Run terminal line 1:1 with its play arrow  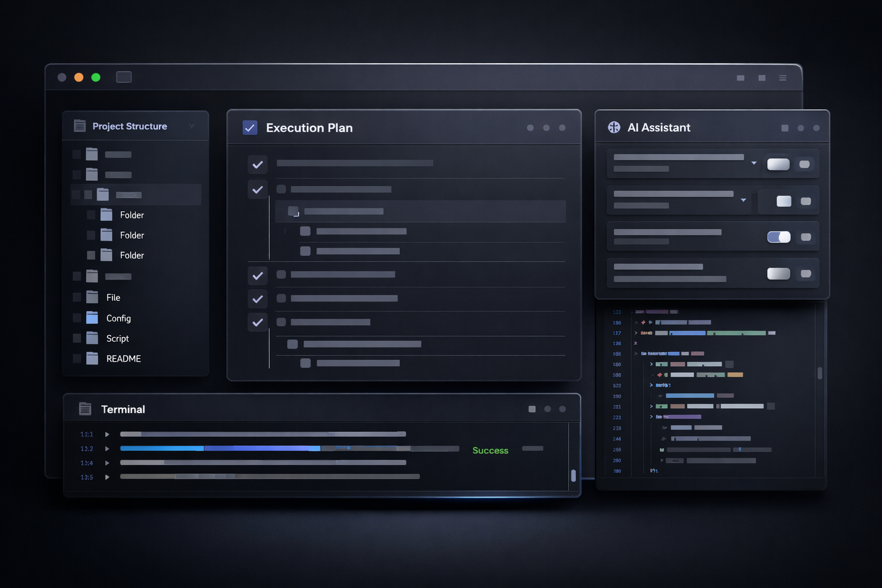coord(107,434)
